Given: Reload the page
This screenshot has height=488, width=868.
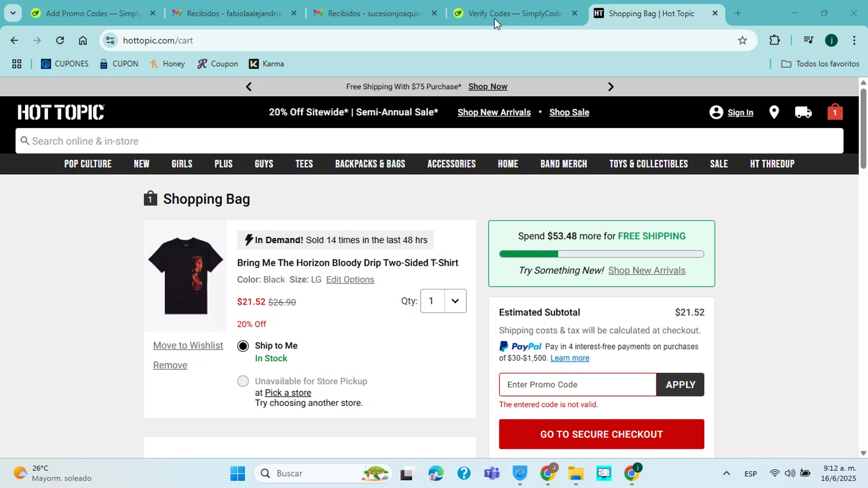Looking at the screenshot, I should [60, 41].
